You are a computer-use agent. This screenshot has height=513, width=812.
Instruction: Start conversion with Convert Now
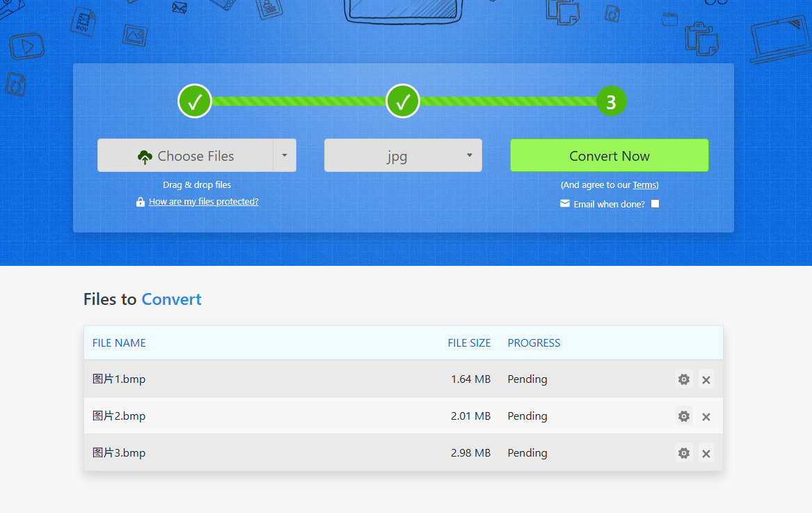(x=609, y=155)
